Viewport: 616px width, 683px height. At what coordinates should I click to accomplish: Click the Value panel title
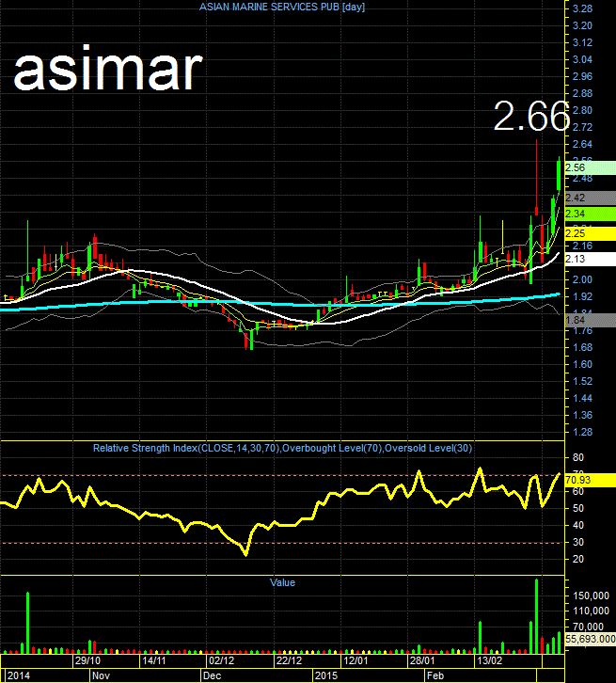click(x=282, y=582)
